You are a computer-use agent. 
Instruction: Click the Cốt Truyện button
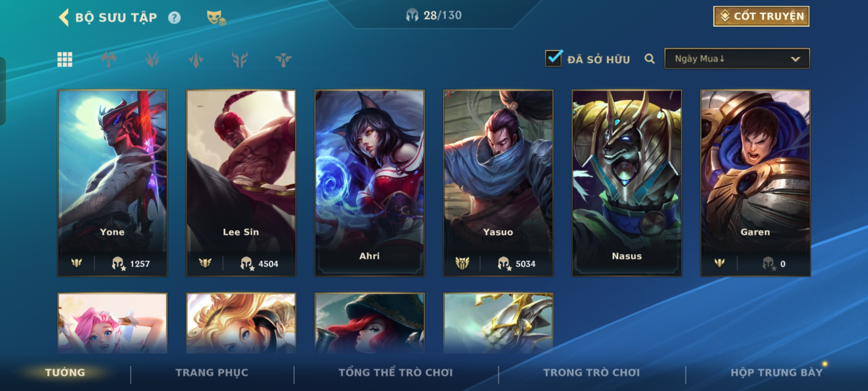[x=761, y=16]
